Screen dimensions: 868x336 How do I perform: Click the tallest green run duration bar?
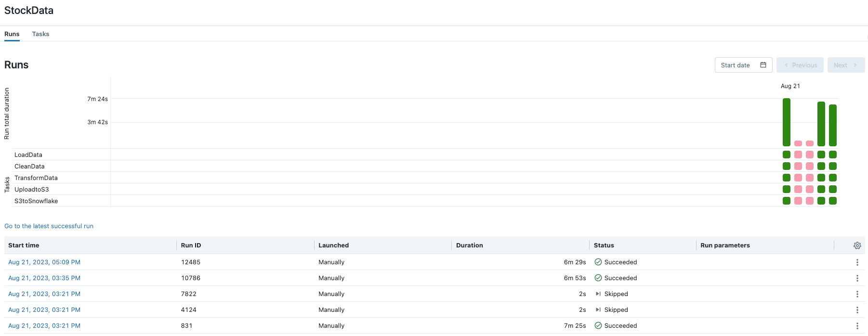[x=786, y=122]
